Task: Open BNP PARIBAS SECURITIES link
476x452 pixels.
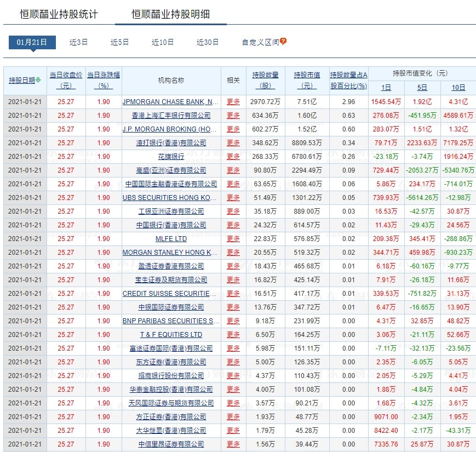Action: pyautogui.click(x=170, y=321)
